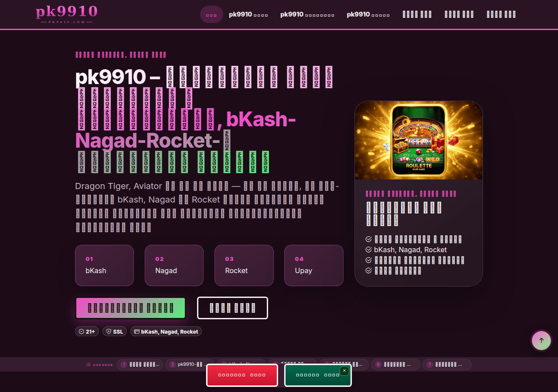The image size is (558, 392).
Task: Click the pk9910 logo in the header
Action: point(67,14)
